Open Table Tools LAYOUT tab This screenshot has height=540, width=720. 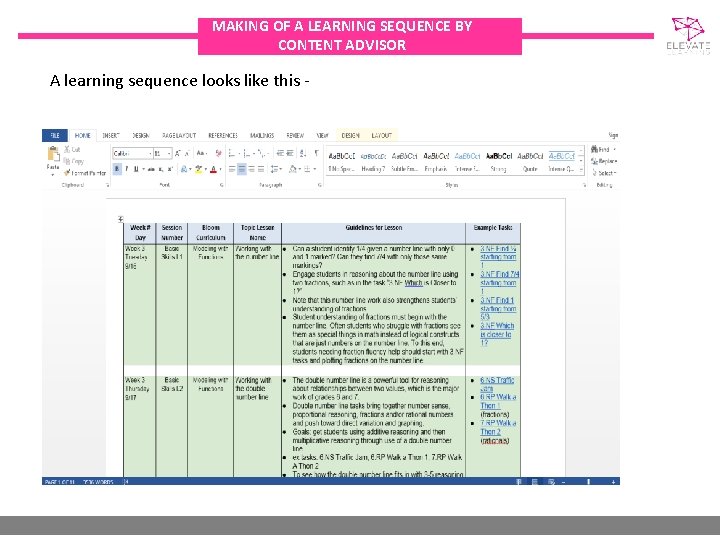click(x=382, y=135)
